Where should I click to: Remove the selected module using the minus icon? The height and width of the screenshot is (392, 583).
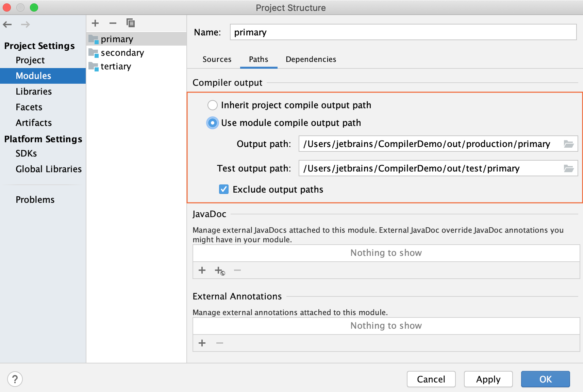113,23
